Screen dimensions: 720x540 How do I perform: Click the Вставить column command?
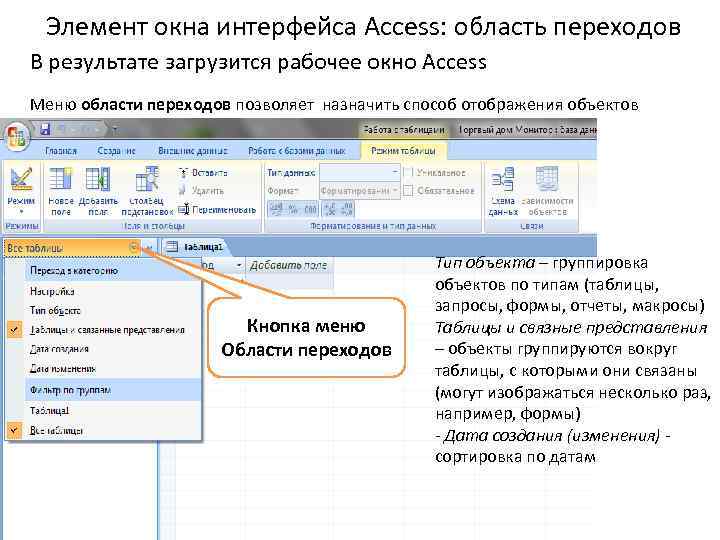202,173
